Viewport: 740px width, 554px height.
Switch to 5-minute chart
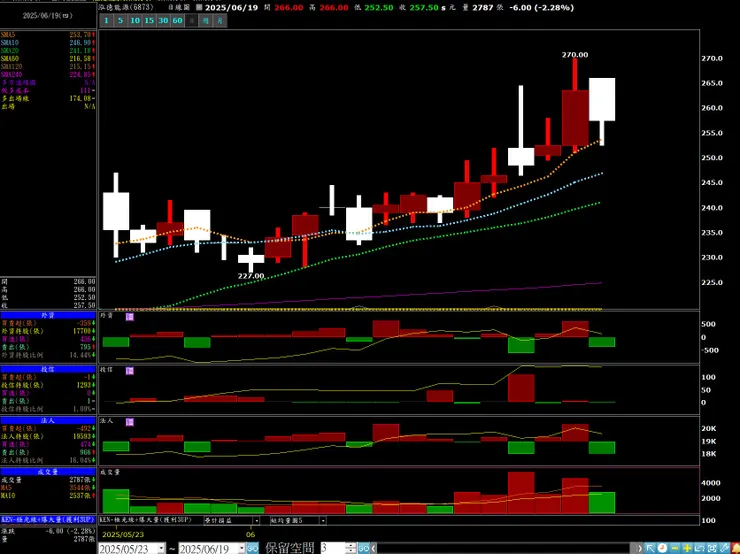pos(120,20)
